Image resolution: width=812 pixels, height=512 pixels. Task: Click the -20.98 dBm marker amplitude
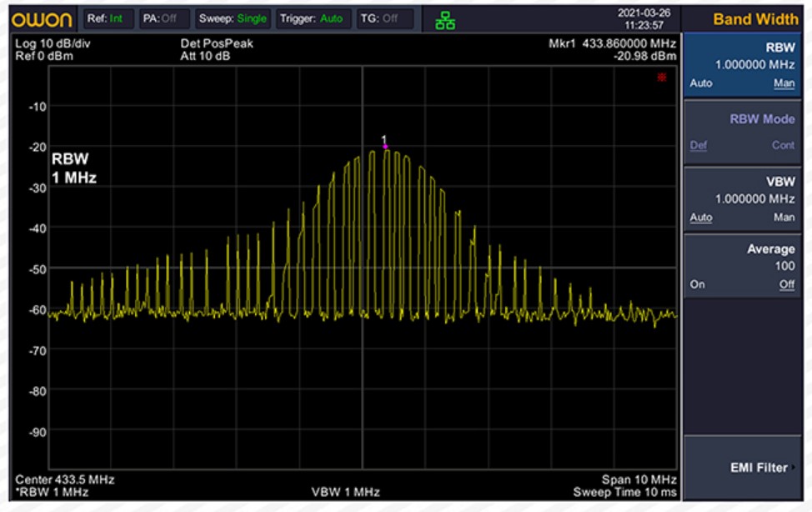coord(644,56)
